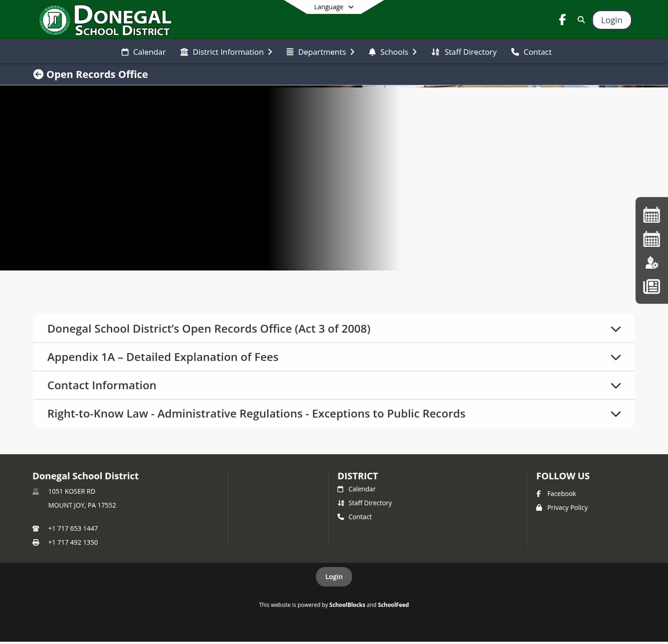Screen dimensions: 668x644
Task: Open the Departments menu
Action: 321,52
